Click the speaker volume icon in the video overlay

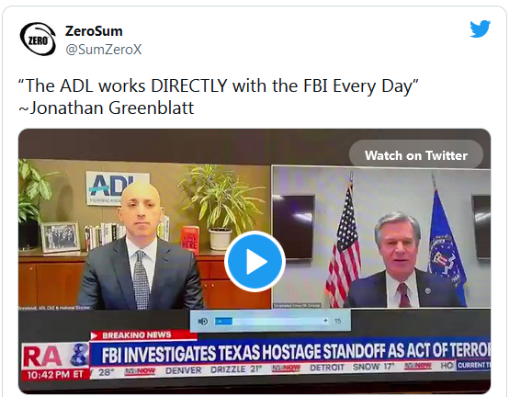click(x=203, y=321)
